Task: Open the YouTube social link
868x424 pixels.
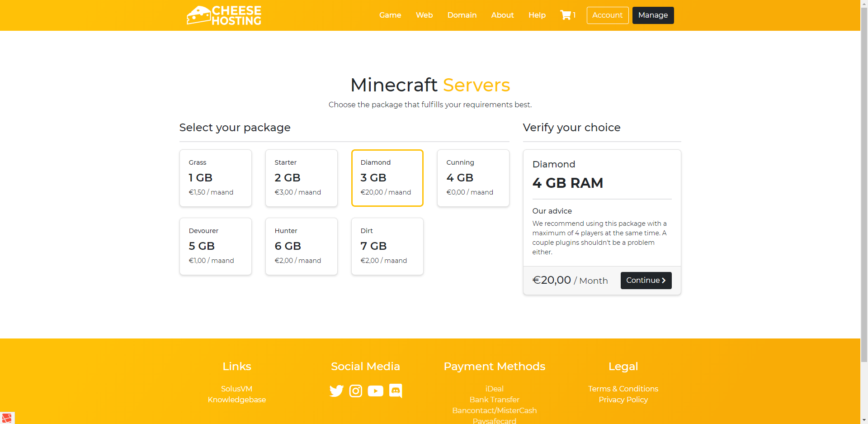Action: (375, 391)
